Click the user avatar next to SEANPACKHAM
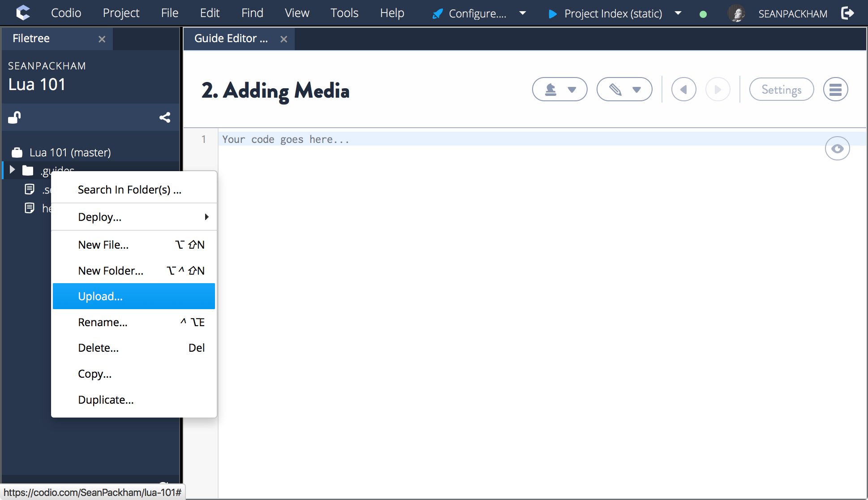 coord(737,13)
